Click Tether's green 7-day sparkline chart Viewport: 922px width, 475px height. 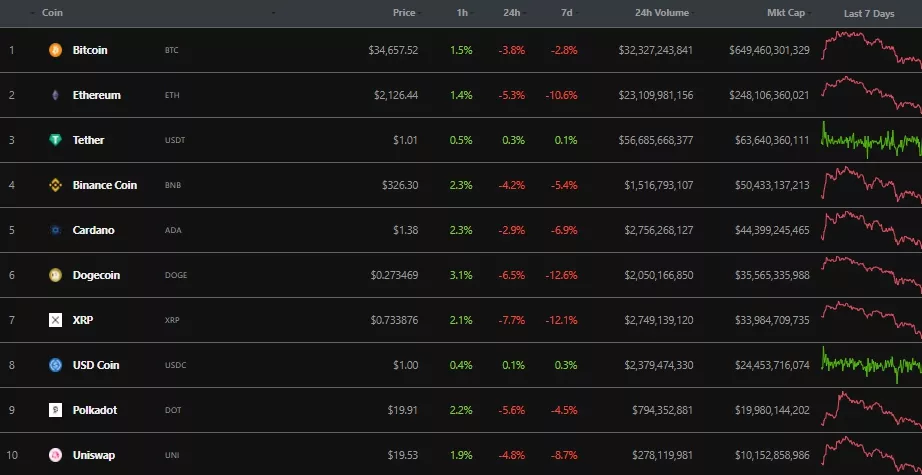pyautogui.click(x=870, y=140)
